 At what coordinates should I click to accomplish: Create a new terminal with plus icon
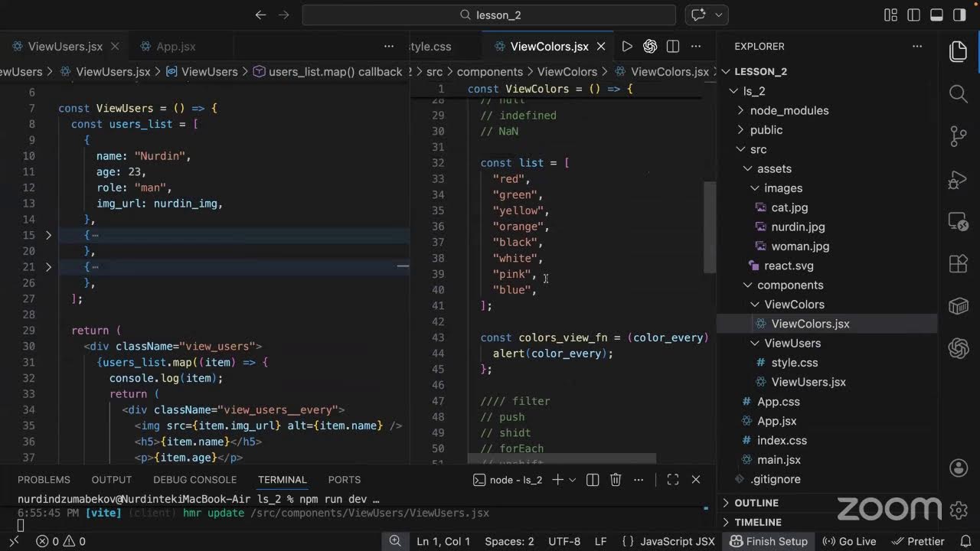click(x=557, y=480)
